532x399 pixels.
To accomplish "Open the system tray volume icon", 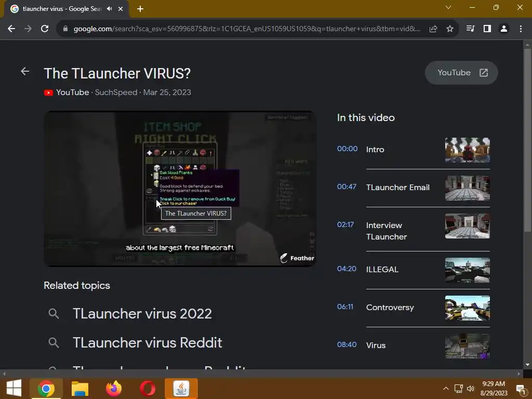I will 471,389.
